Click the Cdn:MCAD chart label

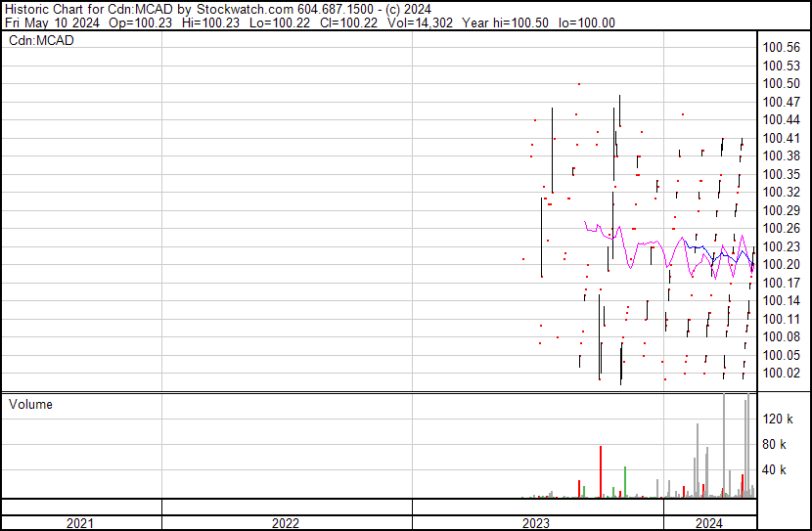tap(41, 40)
